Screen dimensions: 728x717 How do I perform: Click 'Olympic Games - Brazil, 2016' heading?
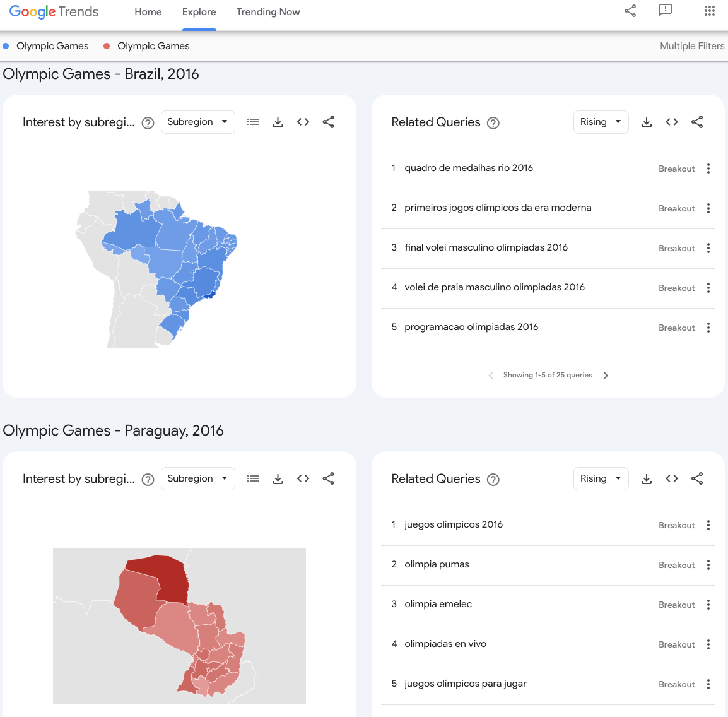(101, 74)
